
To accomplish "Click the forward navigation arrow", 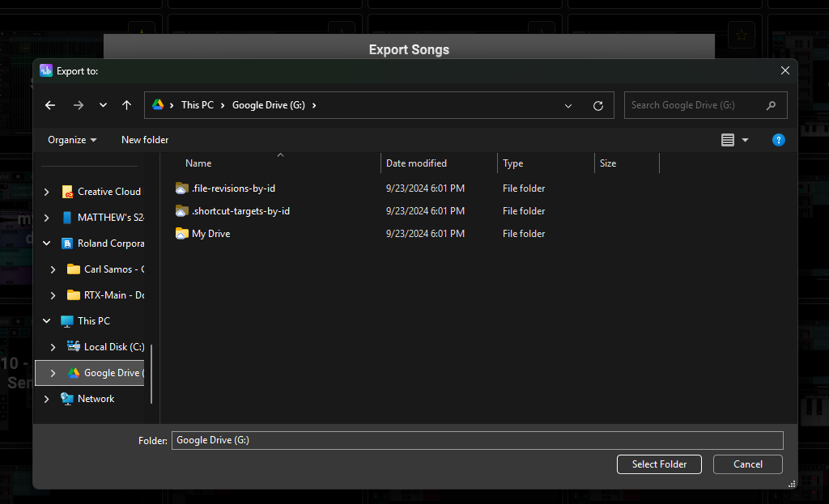I will coord(79,104).
